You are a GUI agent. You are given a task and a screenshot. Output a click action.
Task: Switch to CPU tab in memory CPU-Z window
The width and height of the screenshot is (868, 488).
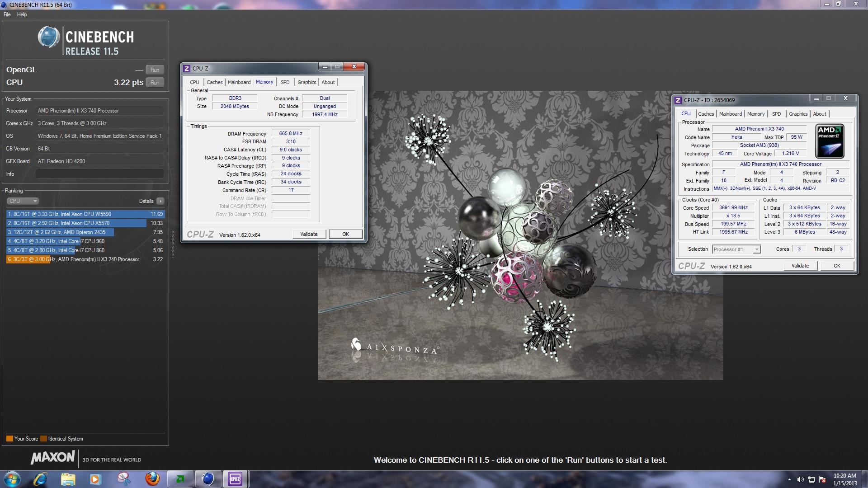point(194,82)
